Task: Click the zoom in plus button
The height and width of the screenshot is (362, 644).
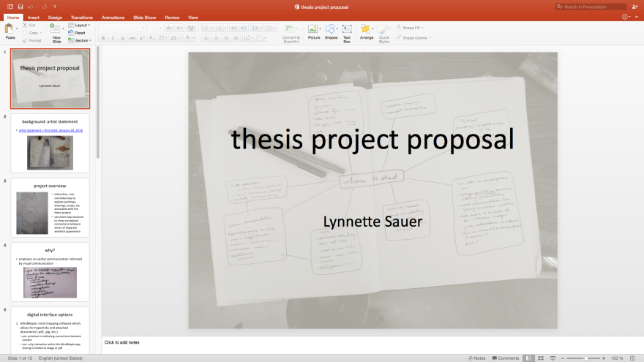Action: pyautogui.click(x=604, y=358)
